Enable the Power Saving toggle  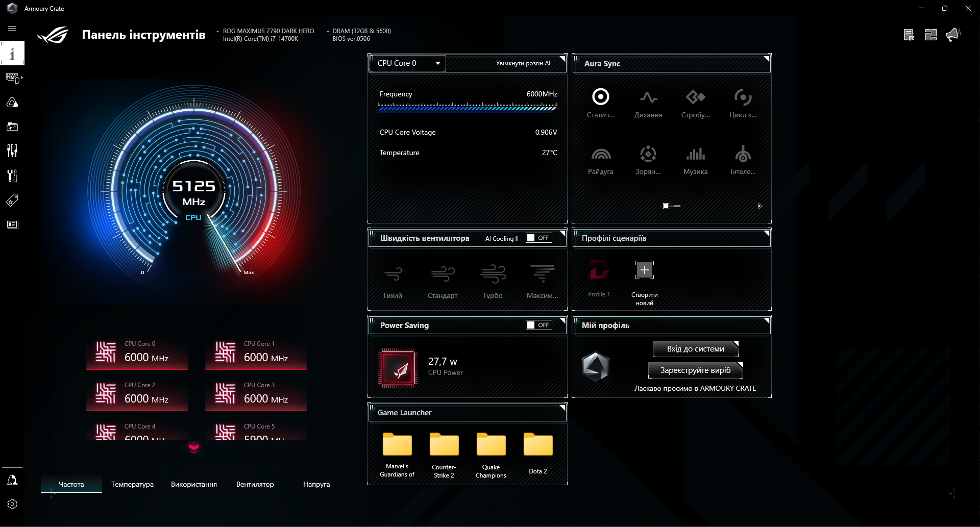click(538, 324)
